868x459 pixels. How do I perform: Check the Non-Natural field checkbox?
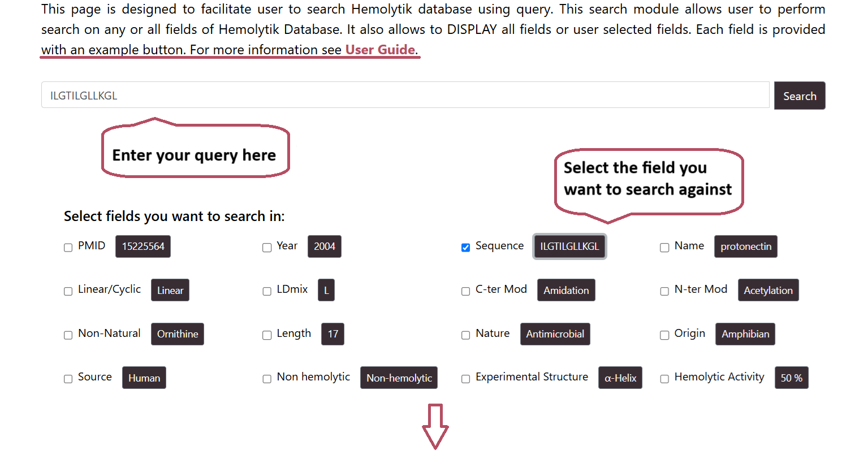(68, 335)
